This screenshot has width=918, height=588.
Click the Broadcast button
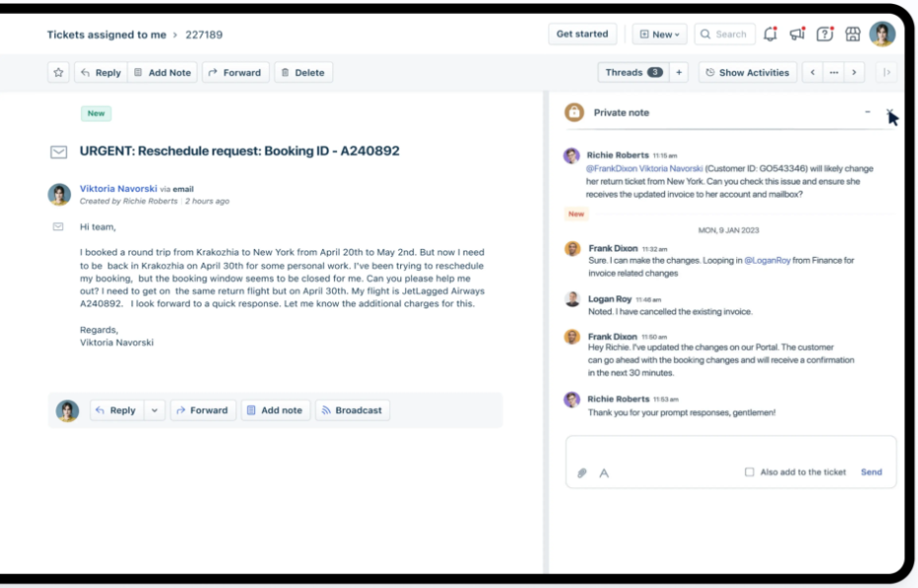[x=353, y=410]
